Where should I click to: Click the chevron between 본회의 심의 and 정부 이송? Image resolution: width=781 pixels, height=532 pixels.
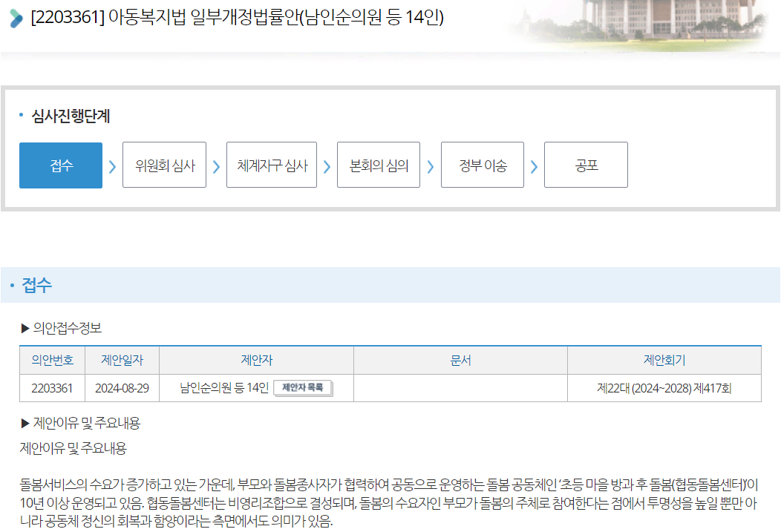430,166
